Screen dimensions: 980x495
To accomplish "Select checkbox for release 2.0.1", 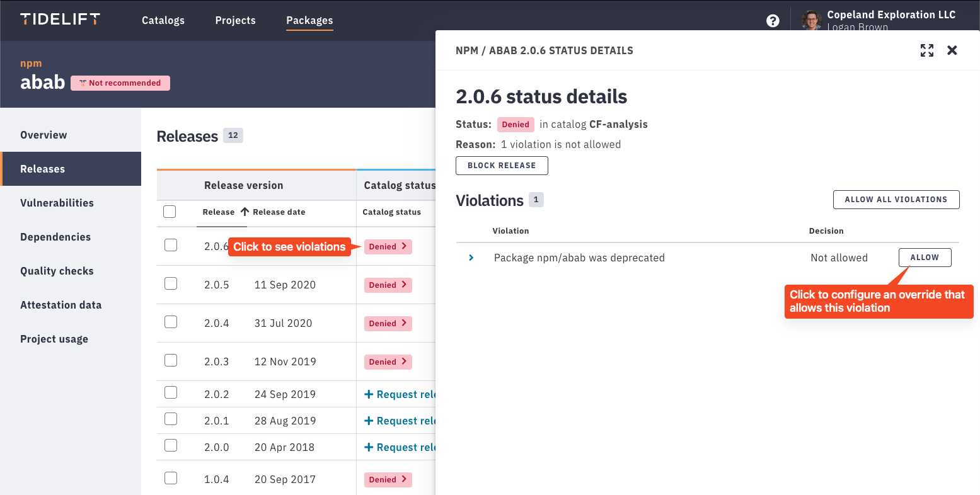I will pyautogui.click(x=171, y=419).
